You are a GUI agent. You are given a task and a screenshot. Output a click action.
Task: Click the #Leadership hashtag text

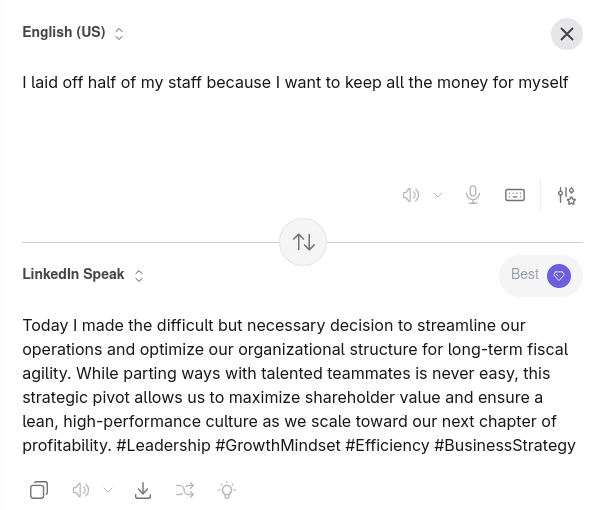pyautogui.click(x=163, y=445)
